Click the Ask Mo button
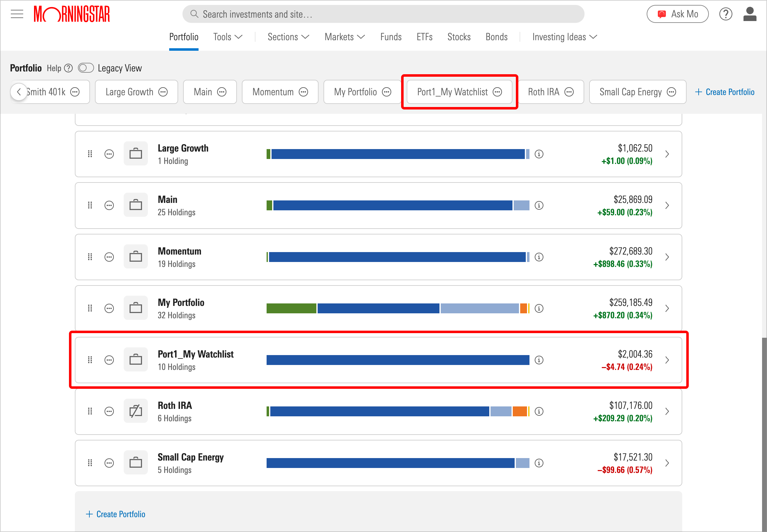This screenshot has width=767, height=532. [677, 14]
